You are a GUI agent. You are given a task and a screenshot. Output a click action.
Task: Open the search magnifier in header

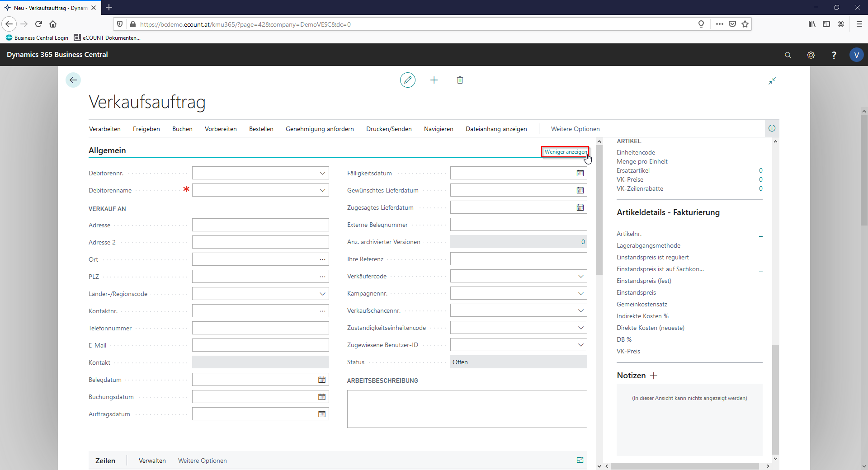(x=788, y=55)
